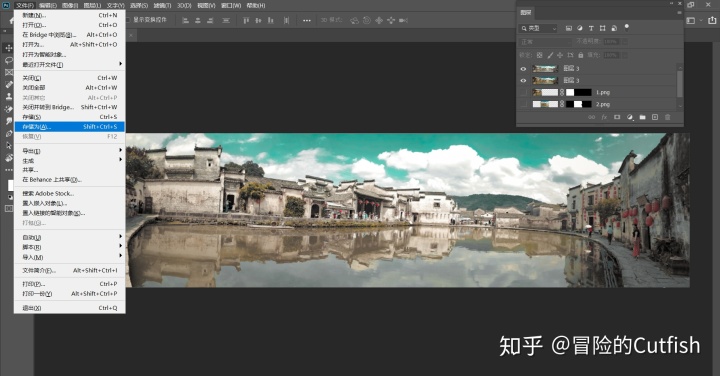Click add layer mask icon

pos(617,118)
